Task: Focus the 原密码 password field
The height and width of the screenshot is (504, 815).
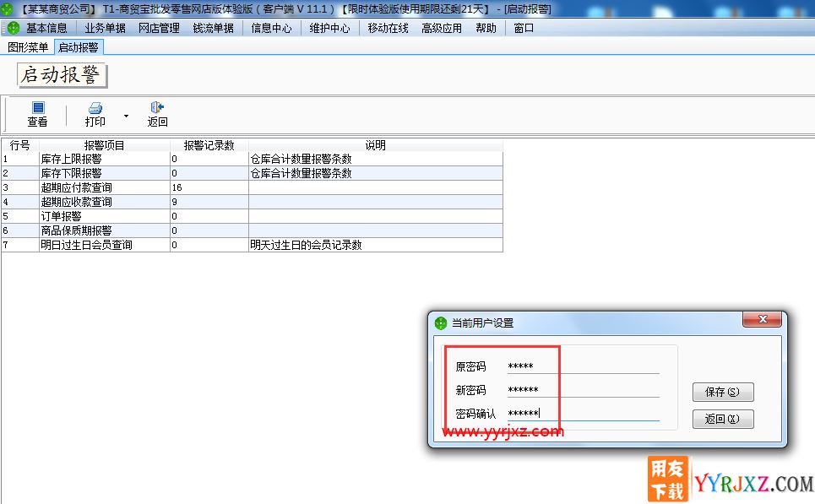Action: 584,366
